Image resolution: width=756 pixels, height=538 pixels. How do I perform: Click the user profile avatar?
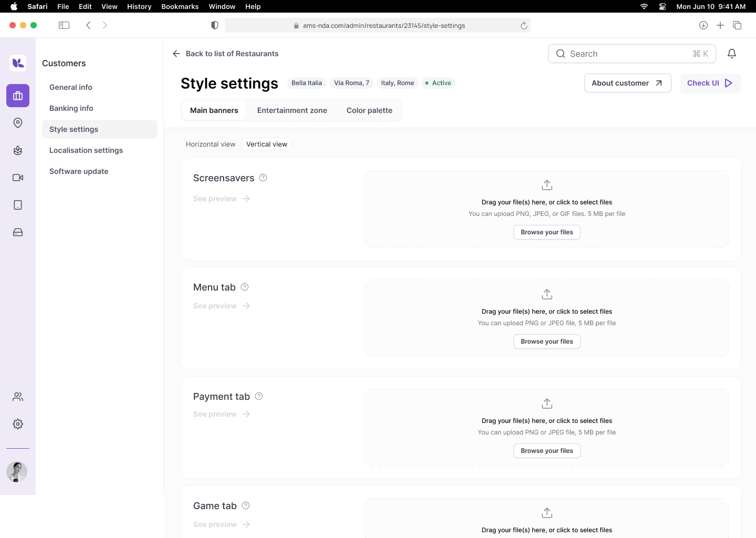[x=17, y=472]
